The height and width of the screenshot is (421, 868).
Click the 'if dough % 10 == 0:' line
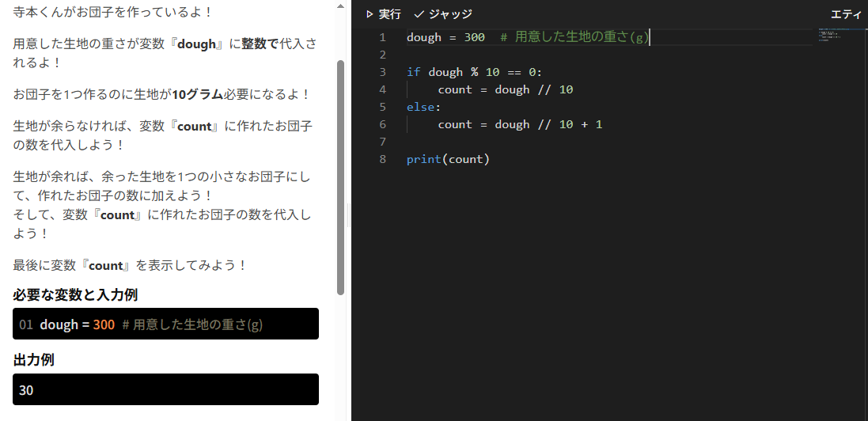coord(474,72)
